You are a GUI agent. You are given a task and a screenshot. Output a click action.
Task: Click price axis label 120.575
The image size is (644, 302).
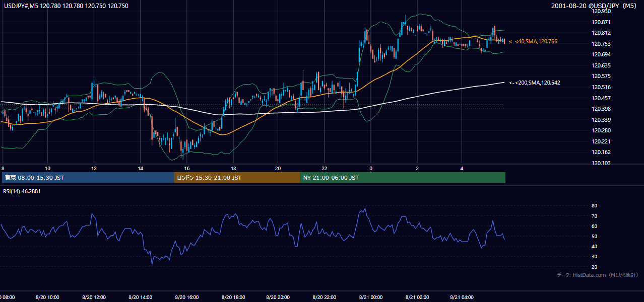coord(601,76)
